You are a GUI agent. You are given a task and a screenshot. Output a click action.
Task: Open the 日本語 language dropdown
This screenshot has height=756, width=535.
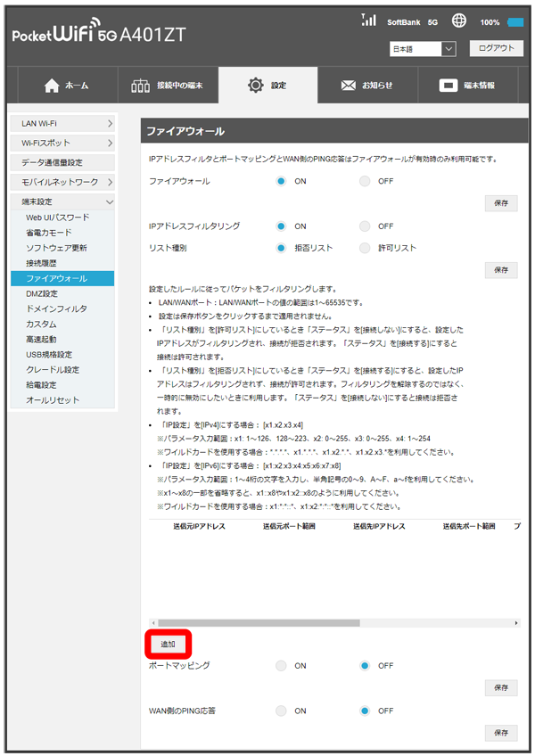(423, 49)
